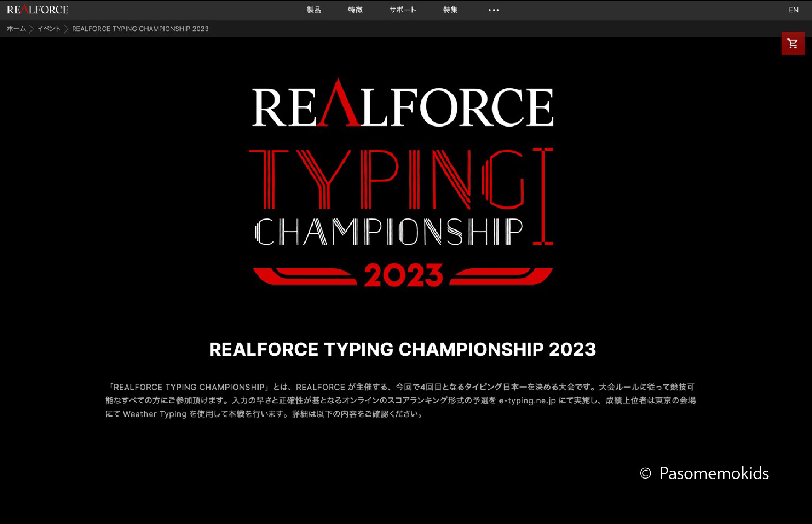Viewport: 812px width, 524px height.
Task: Click breadcrumb REALFORCE TYPING CHAMPIONSHIP 2023
Action: [140, 29]
